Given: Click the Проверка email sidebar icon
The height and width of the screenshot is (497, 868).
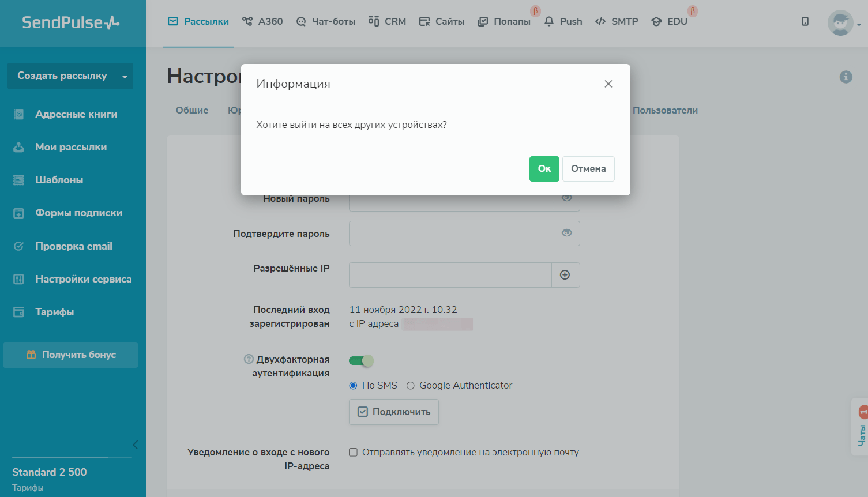Looking at the screenshot, I should point(19,246).
